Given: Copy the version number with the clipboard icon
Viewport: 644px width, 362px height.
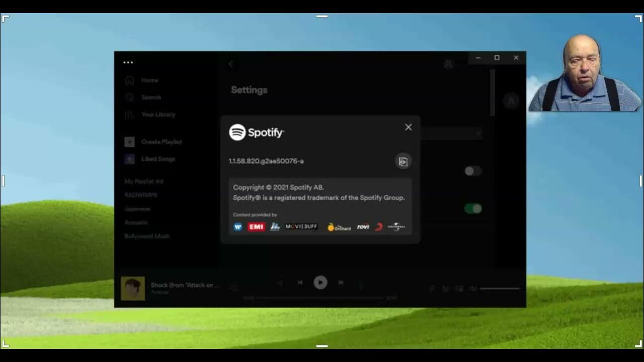Looking at the screenshot, I should click(403, 161).
